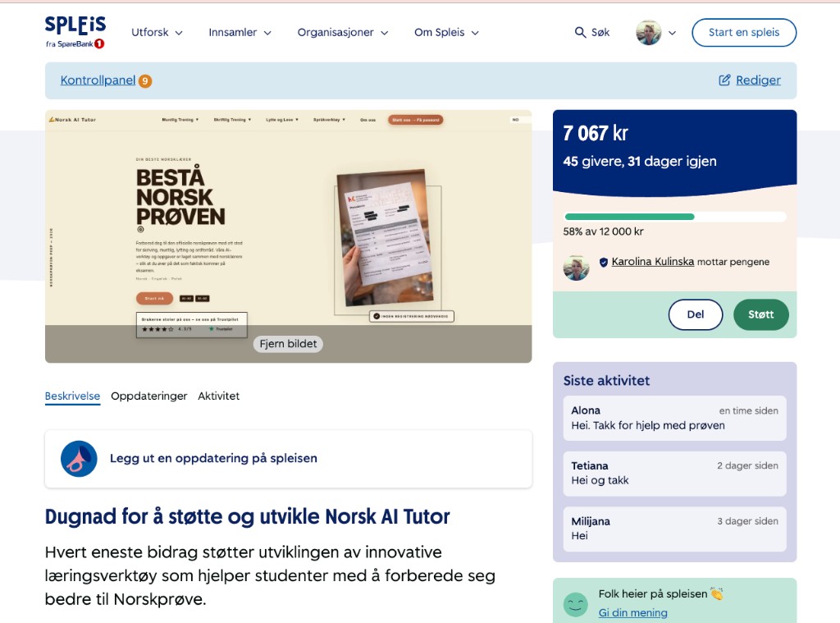Click the recipient's profile photo

(x=576, y=268)
